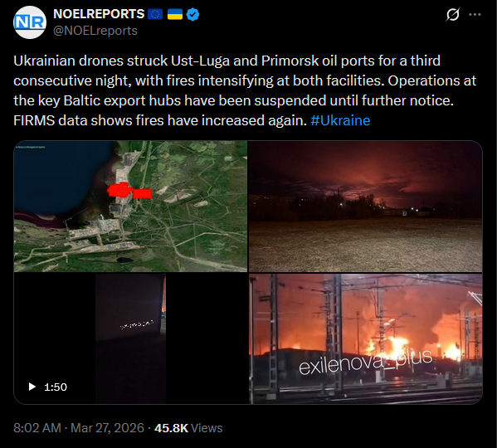This screenshot has height=448, width=497.
Task: Click the red fire marker on map
Action: pyautogui.click(x=129, y=191)
